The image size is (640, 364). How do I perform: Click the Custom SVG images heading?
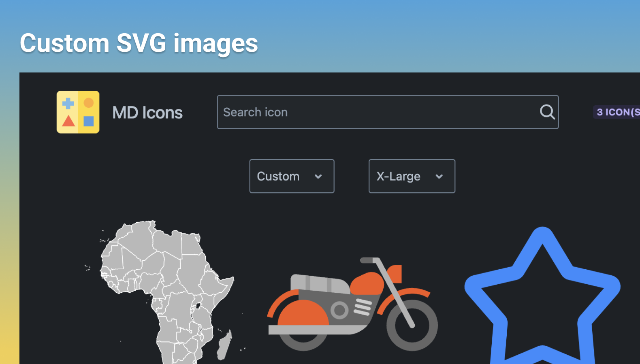[139, 43]
